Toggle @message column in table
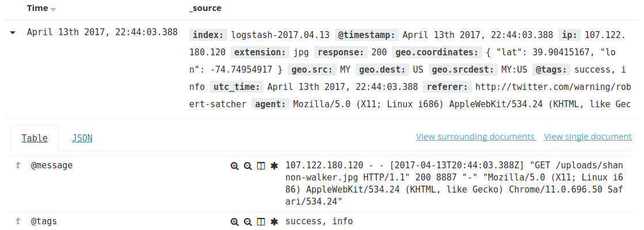The height and width of the screenshot is (230, 644). [x=261, y=166]
